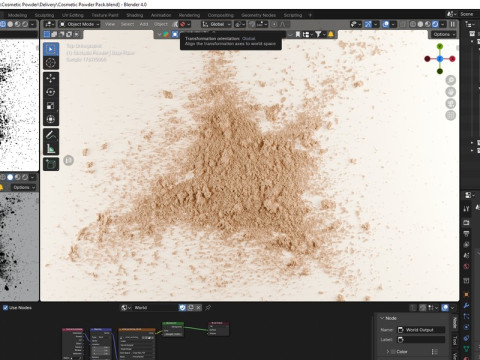Switch to Shading workspace tab
480x360 pixels.
(135, 15)
